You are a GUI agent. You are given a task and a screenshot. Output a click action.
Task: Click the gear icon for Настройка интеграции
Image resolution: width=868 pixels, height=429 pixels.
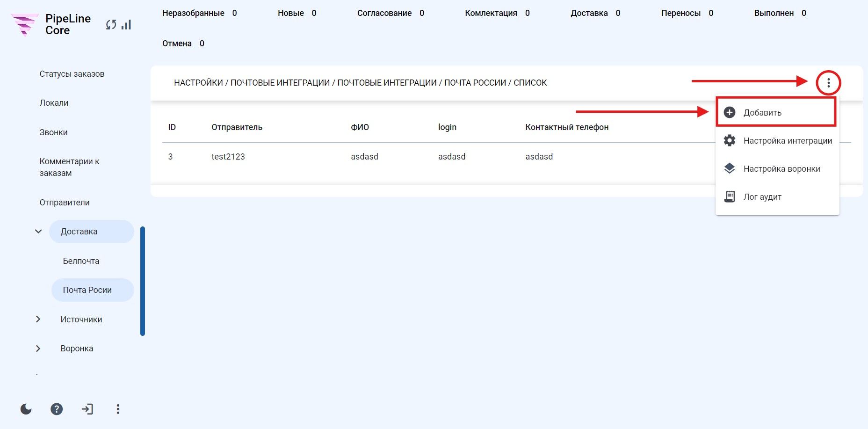730,140
